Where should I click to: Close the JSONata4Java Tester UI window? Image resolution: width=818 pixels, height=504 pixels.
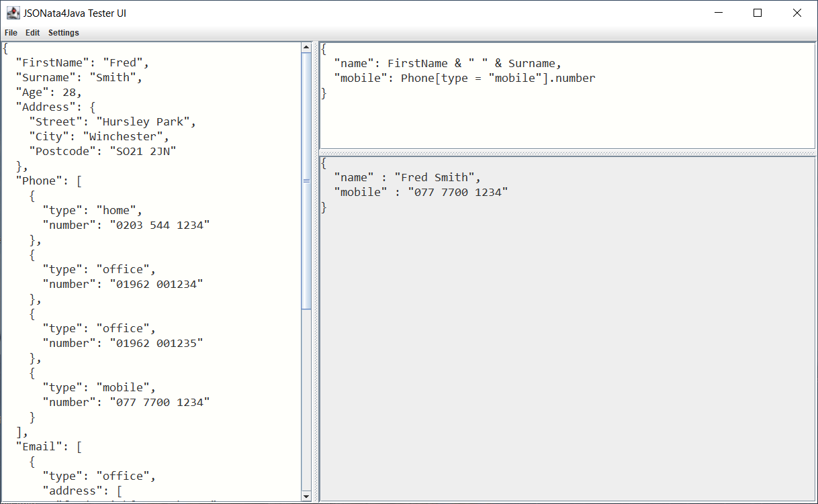click(x=797, y=13)
